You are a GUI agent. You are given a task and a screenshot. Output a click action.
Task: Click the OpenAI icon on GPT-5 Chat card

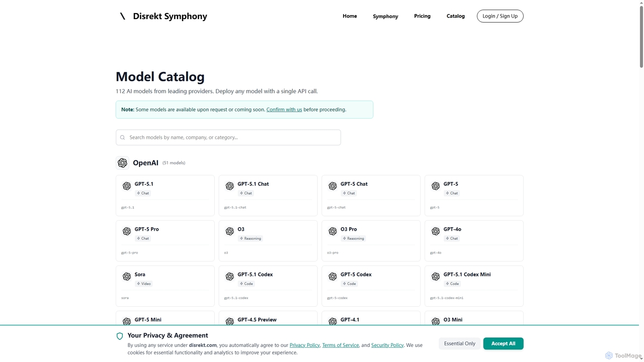[x=333, y=186]
